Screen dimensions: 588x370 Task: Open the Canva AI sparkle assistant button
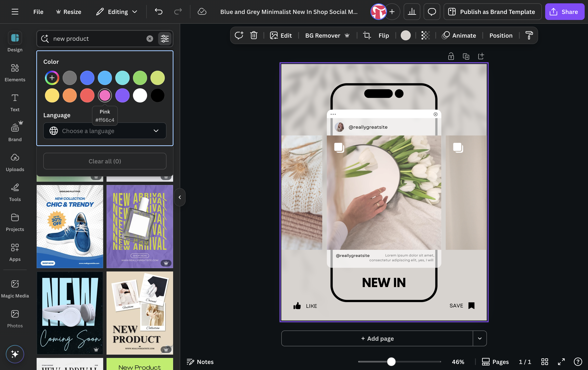15,354
